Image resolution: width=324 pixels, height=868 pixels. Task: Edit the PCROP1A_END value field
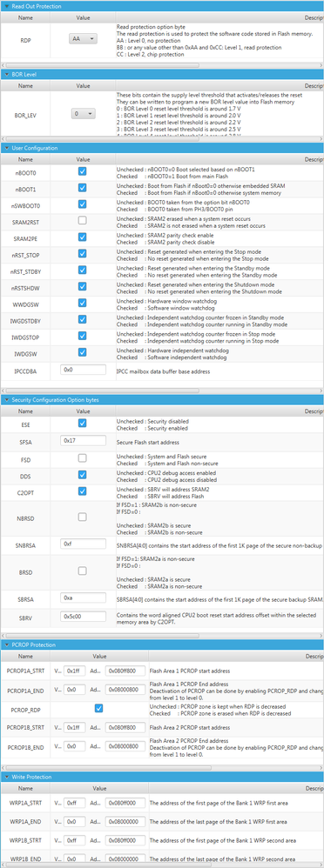pos(74,690)
